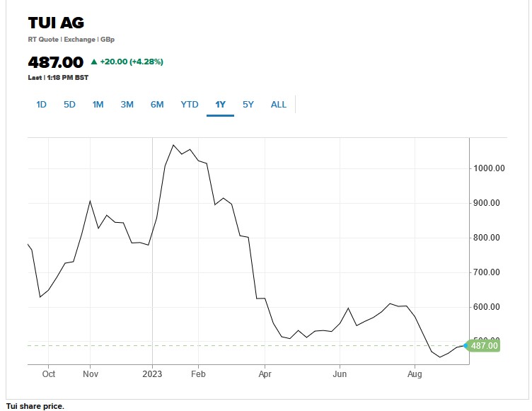
Task: Select the 1D time range tab
Action: point(41,105)
